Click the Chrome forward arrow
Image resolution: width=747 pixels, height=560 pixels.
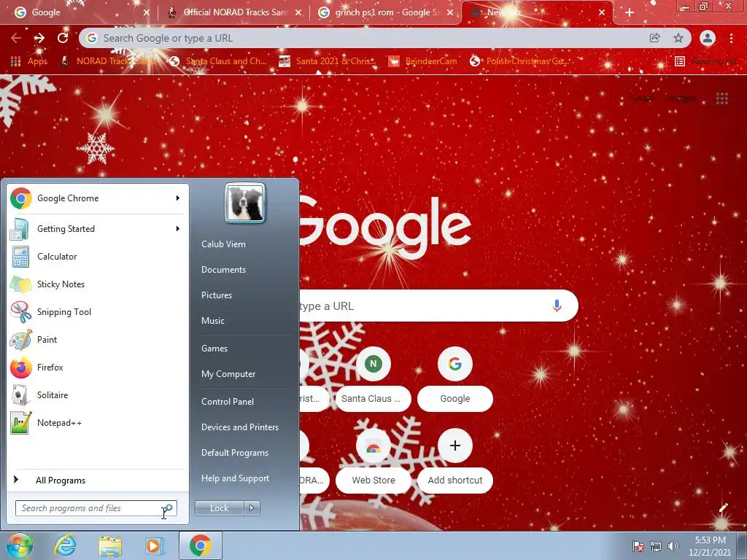39,38
